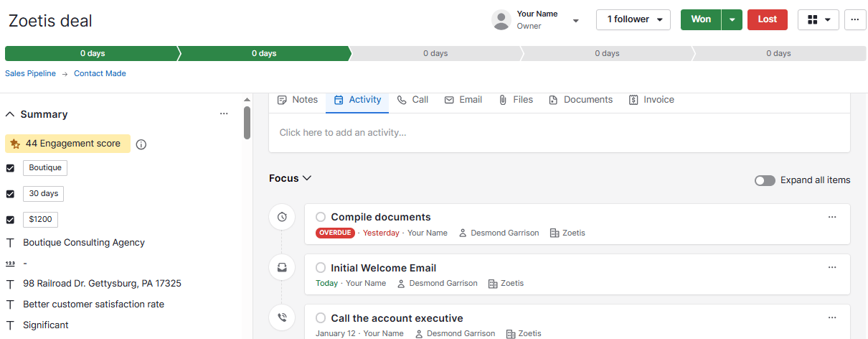The image size is (868, 339).
Task: Click Call the account executive title
Action: (397, 318)
